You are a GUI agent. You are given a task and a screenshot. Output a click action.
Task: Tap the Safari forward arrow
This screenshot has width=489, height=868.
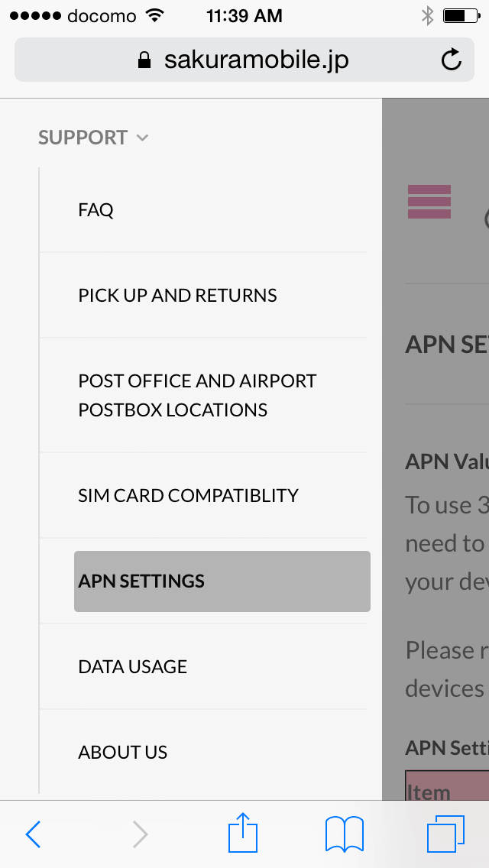click(140, 834)
